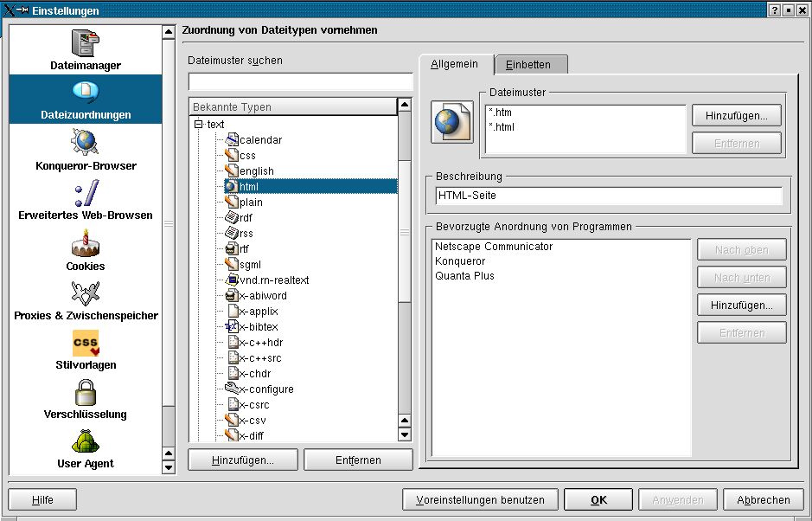Open the Cookies settings icon
Viewport: 812px width, 521px height.
pyautogui.click(x=84, y=245)
